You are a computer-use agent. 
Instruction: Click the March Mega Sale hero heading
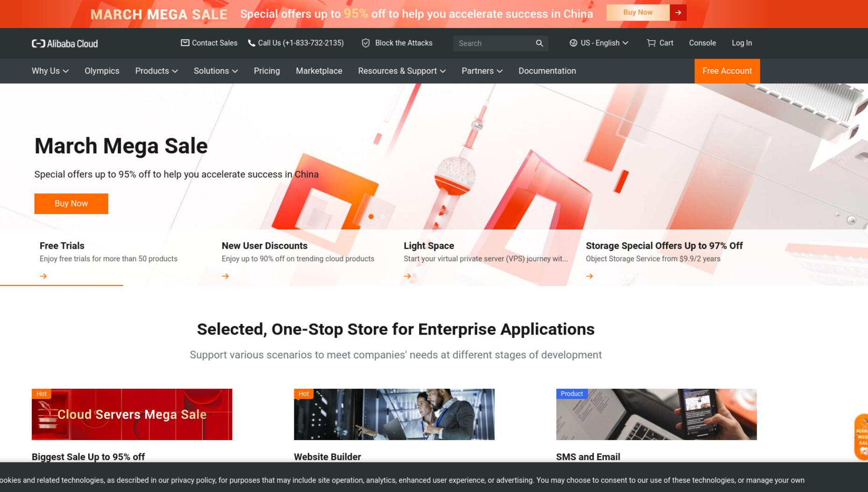pyautogui.click(x=121, y=146)
